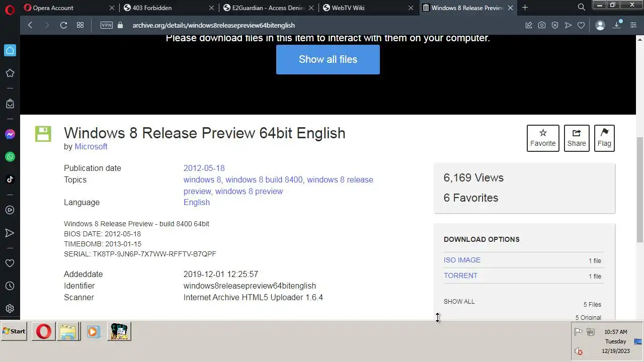Image resolution: width=644 pixels, height=362 pixels.
Task: Open Action Center flag in tray
Action: (579, 332)
